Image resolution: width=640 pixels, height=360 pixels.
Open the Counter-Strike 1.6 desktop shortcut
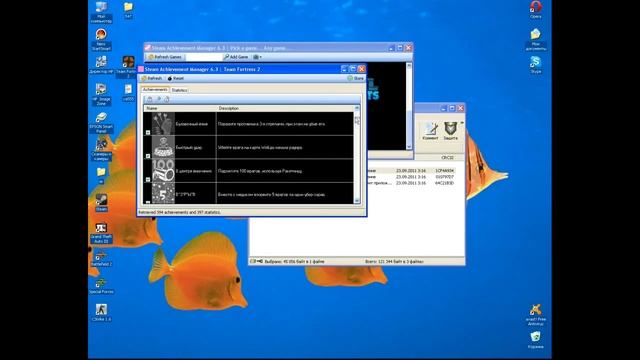click(101, 313)
